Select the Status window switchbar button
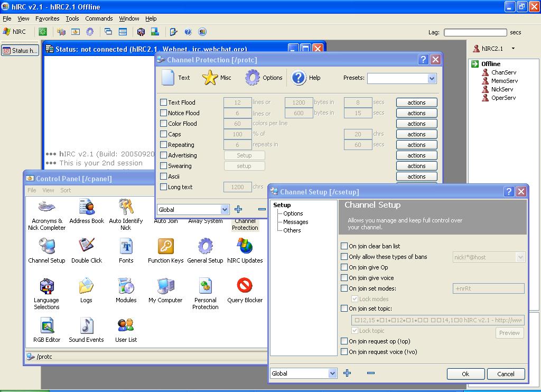Image resolution: width=541 pixels, height=392 pixels. click(20, 50)
